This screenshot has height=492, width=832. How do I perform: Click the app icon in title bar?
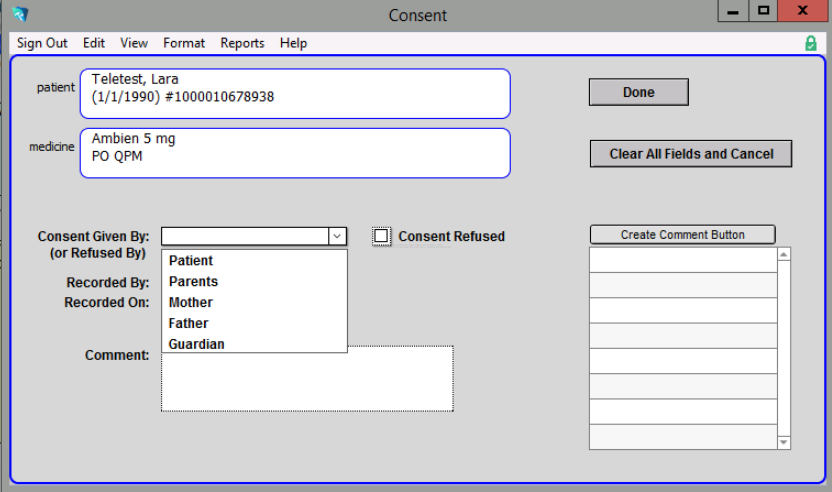tap(19, 14)
